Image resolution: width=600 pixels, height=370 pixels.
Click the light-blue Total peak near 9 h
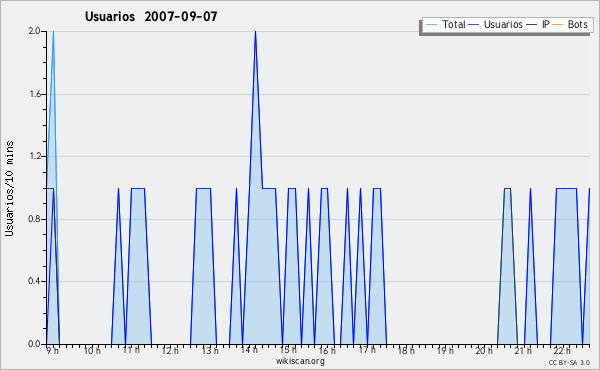pos(53,32)
